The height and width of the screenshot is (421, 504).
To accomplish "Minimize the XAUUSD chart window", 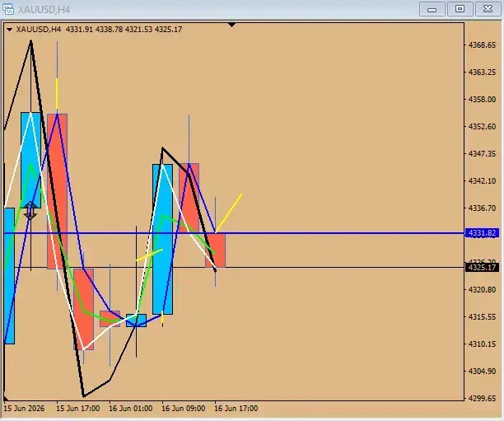I will point(432,9).
